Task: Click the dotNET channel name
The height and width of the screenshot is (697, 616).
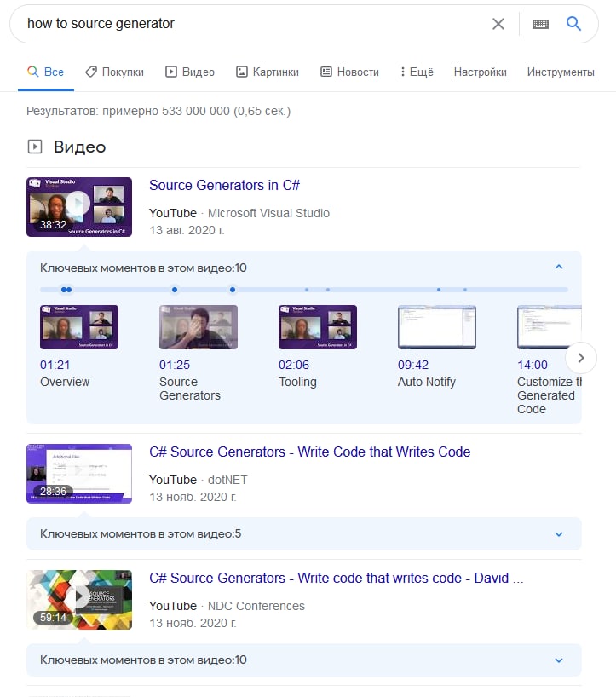Action: coord(227,480)
